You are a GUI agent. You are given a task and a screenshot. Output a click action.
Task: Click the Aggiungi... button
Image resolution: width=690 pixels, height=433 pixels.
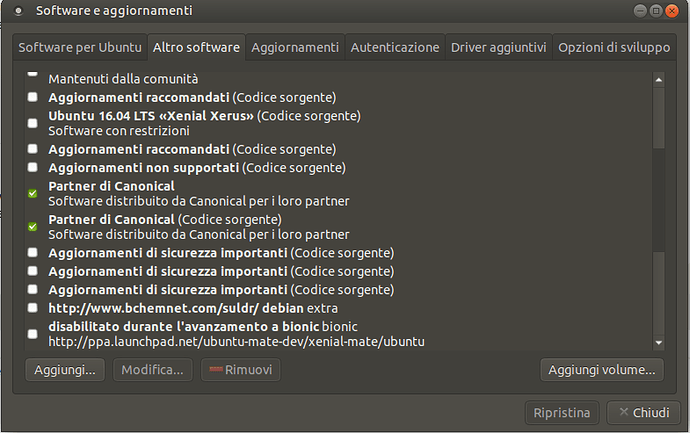[65, 370]
